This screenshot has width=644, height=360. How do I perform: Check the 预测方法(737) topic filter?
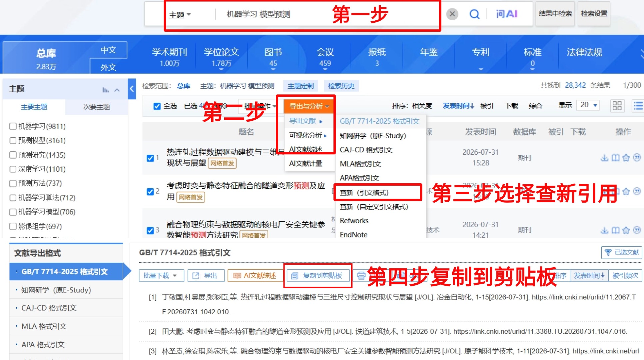(13, 183)
